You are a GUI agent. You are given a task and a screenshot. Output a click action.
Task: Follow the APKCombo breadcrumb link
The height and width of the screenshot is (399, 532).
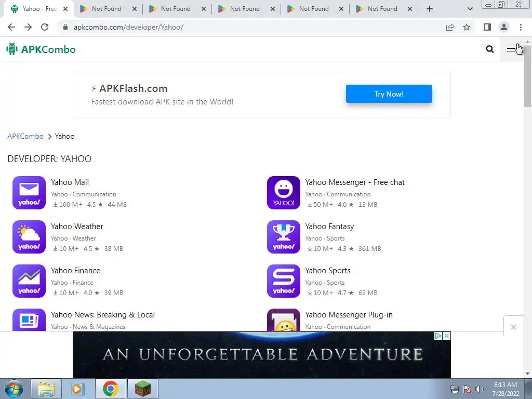pyautogui.click(x=25, y=137)
